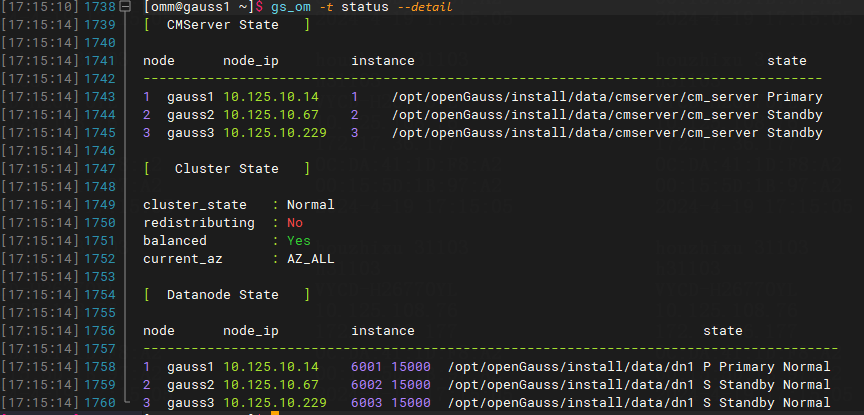Click port 15000 on the gauss1 datanode row
The height and width of the screenshot is (415, 864).
click(x=411, y=367)
